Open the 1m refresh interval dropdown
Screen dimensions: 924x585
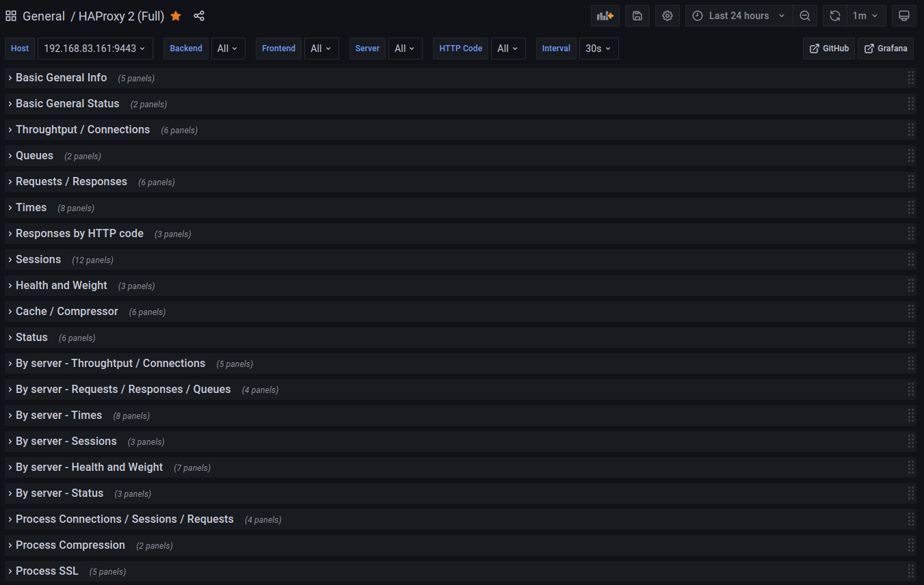point(866,16)
